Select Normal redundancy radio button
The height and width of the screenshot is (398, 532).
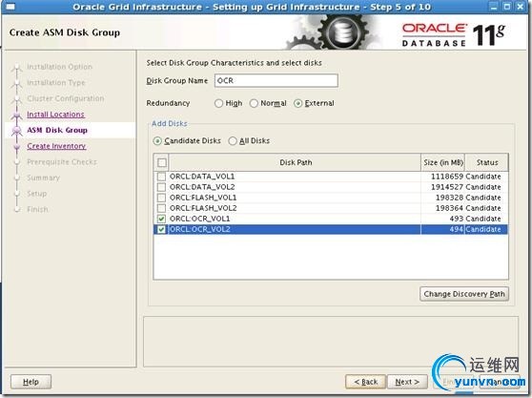coord(254,103)
